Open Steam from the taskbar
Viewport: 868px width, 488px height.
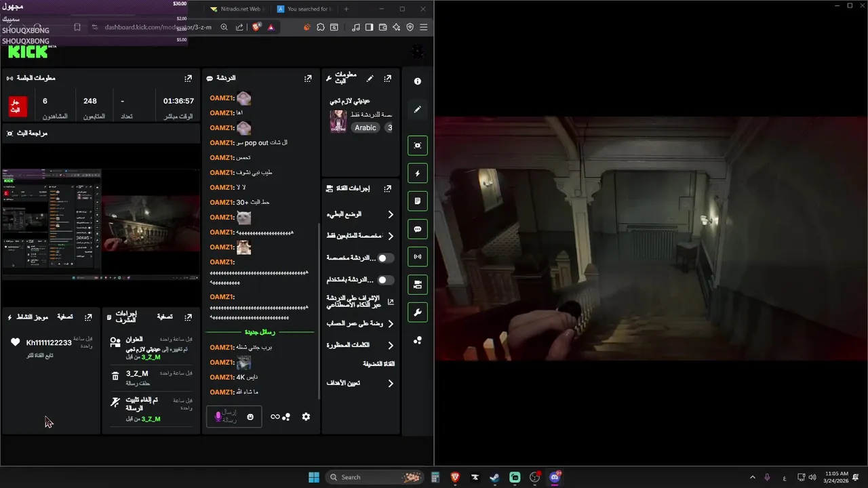495,477
